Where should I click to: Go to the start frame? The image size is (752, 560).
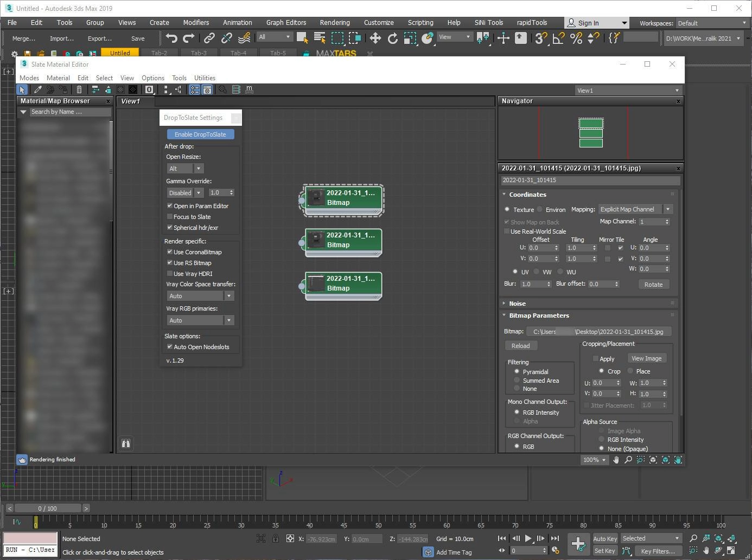click(x=502, y=538)
